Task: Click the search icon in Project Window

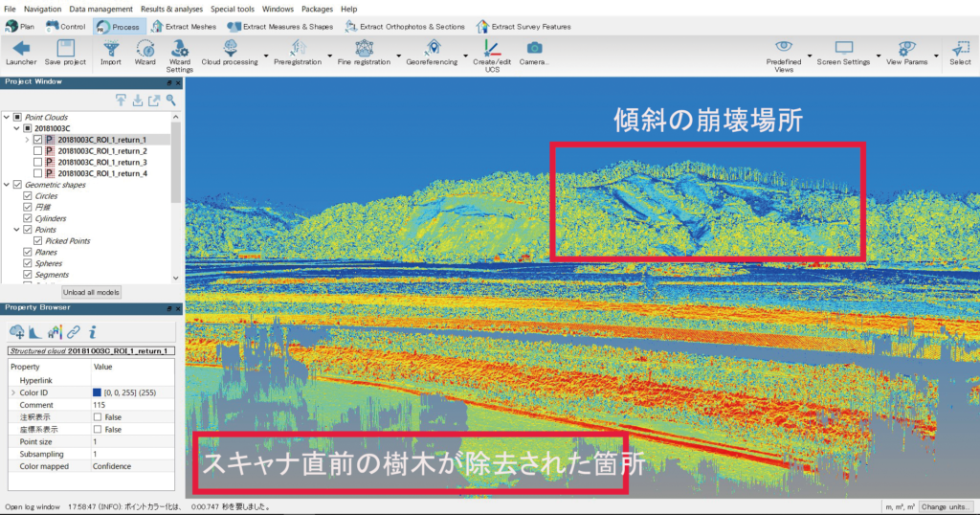Action: coord(170,100)
